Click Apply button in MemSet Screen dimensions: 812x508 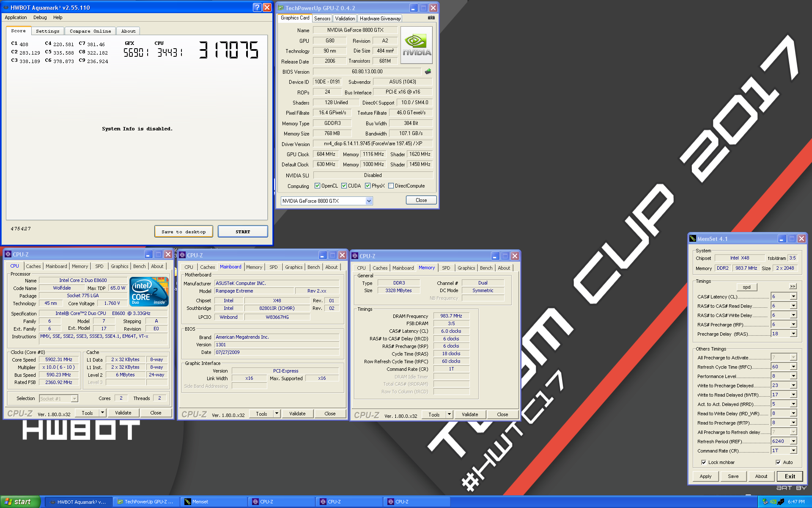point(705,476)
